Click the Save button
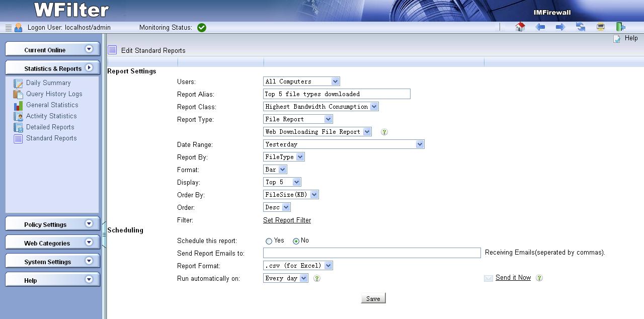Viewport: 644px width, 319px height. [x=373, y=298]
